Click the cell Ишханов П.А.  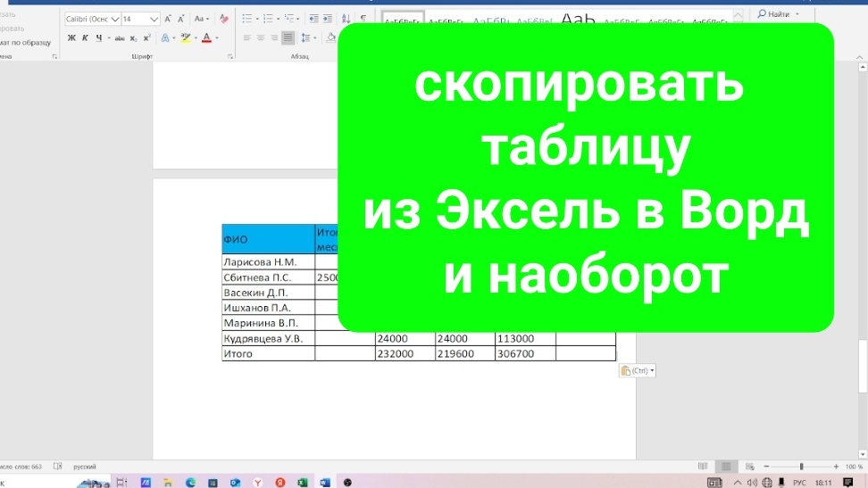(269, 308)
